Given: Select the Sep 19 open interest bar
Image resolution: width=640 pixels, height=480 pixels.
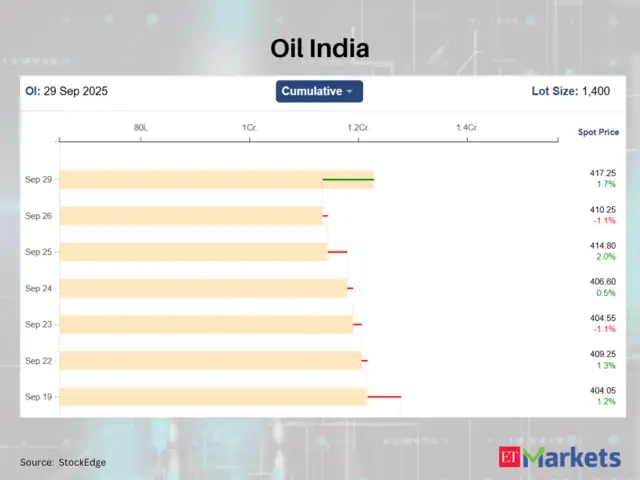Looking at the screenshot, I should 214,397.
